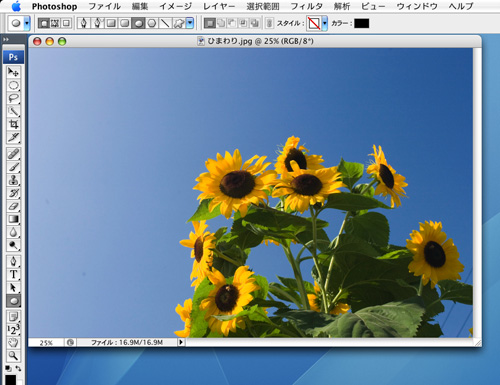Enable Paths mode in options bar
Viewport: 500px width, 385px height.
55,23
